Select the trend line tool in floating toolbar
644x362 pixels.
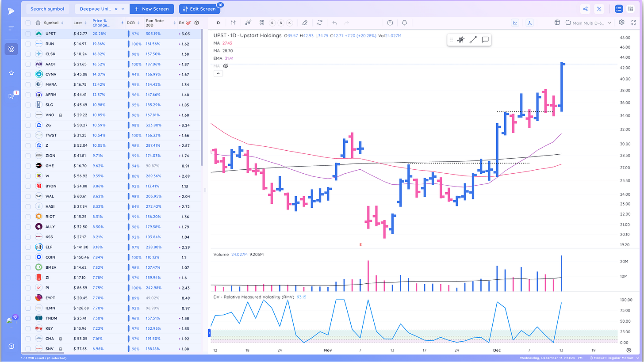click(473, 40)
